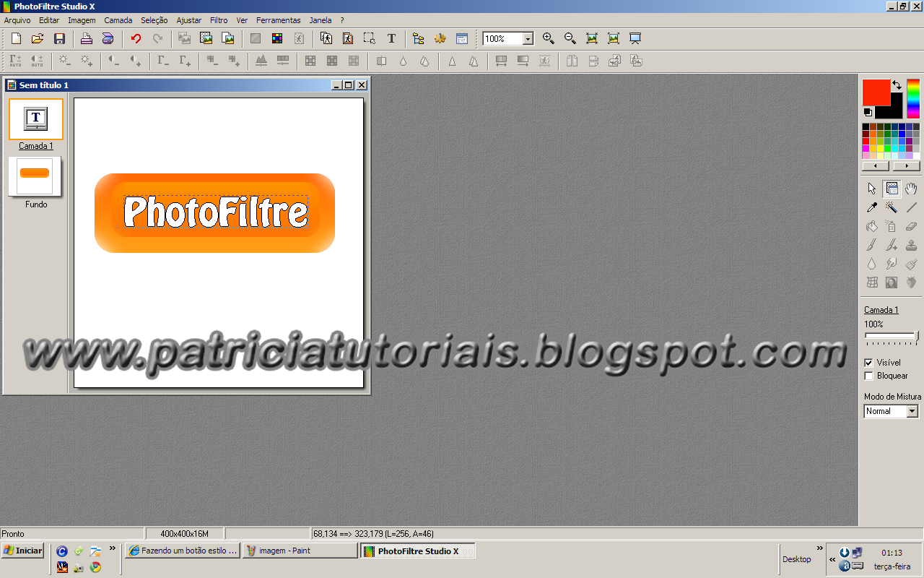Image resolution: width=924 pixels, height=578 pixels.
Task: Select the Airbrush spray tool
Action: tap(892, 226)
